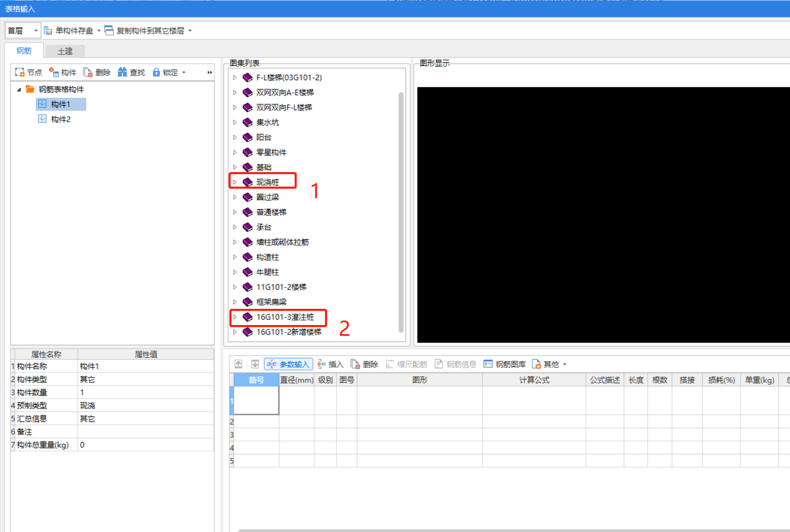Click the 构件名称 value field 构件1
This screenshot has width=790, height=532.
[145, 366]
